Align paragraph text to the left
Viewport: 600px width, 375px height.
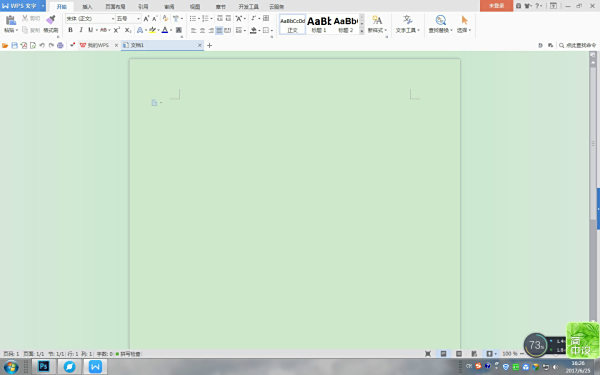click(194, 30)
